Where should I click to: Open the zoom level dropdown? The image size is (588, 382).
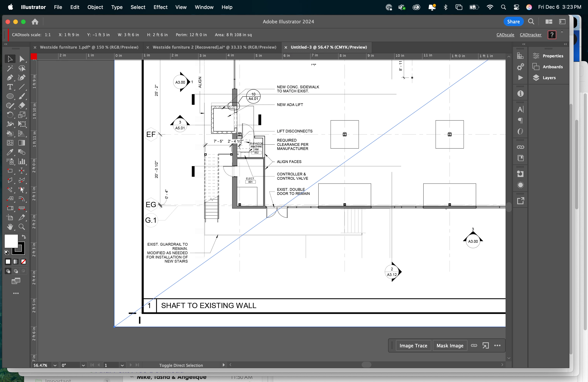click(55, 365)
